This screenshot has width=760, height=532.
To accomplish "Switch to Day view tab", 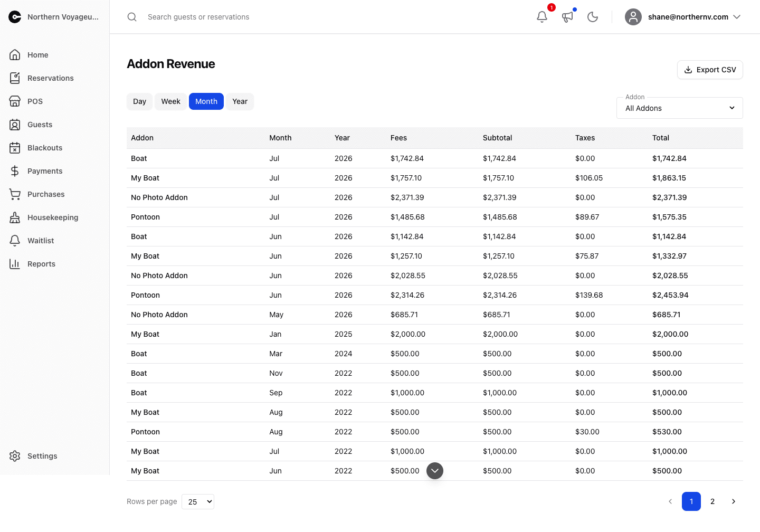I will coord(139,101).
